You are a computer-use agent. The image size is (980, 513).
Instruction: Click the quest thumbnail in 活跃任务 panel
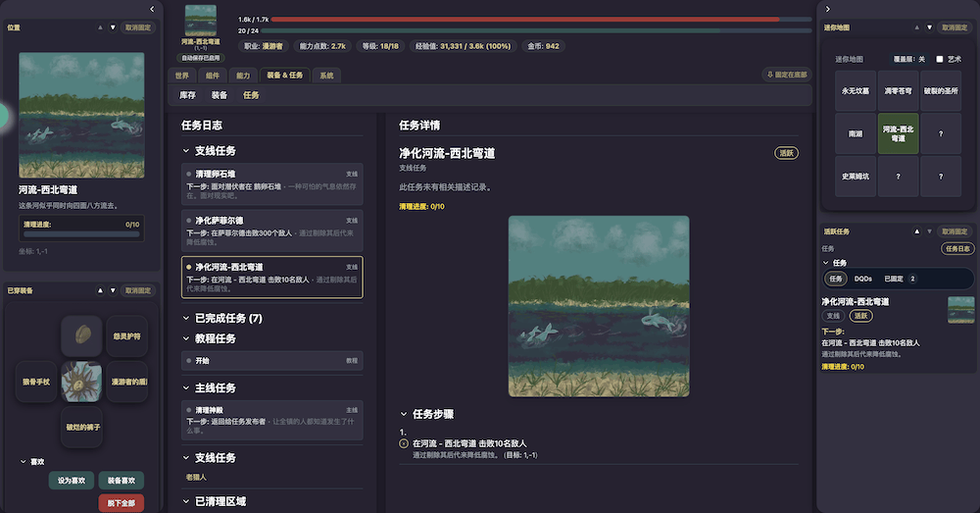point(960,310)
